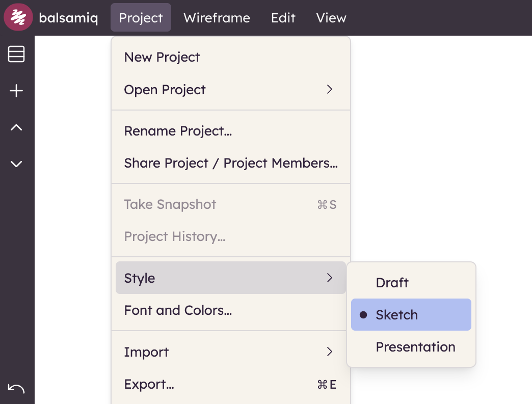Open Font and Colors… settings
The height and width of the screenshot is (404, 532).
[178, 310]
